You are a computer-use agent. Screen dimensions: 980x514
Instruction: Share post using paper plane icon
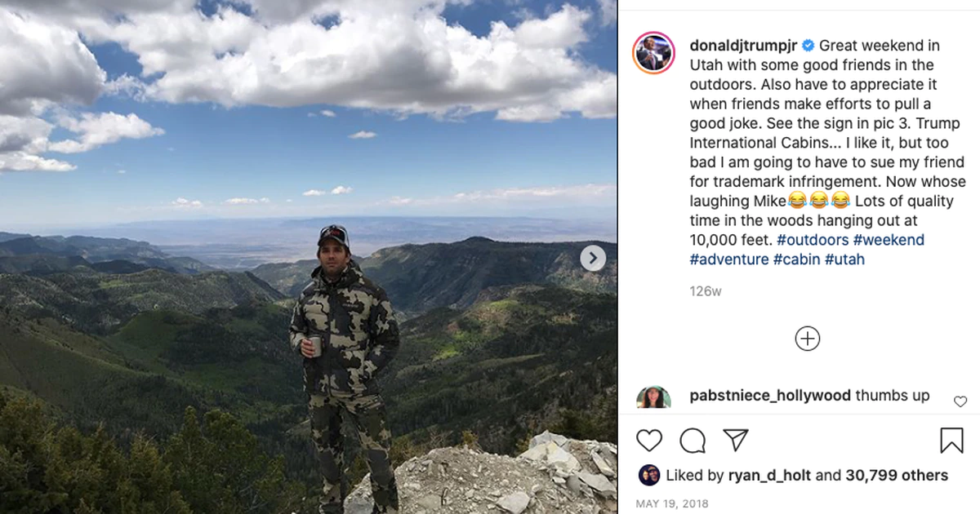[x=736, y=441]
